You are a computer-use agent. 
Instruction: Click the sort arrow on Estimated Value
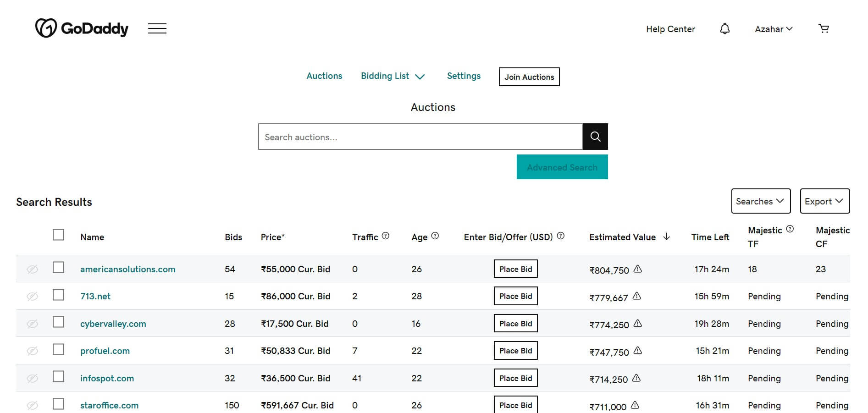(x=666, y=237)
